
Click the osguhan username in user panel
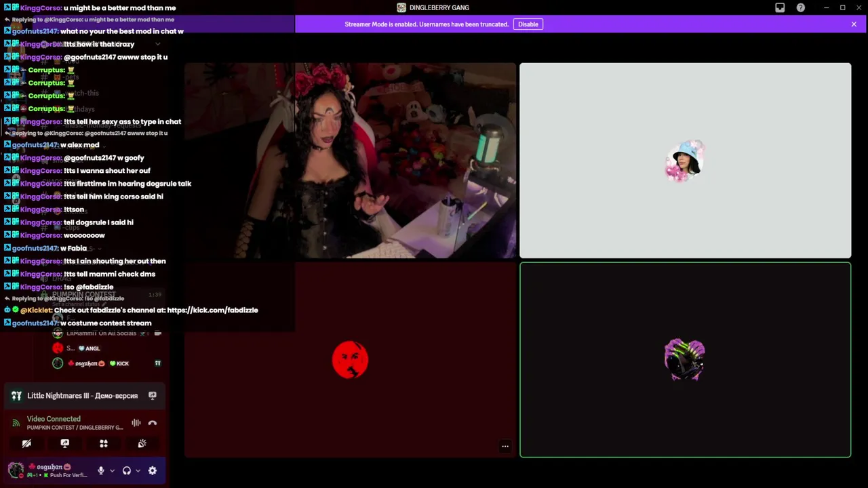50,467
